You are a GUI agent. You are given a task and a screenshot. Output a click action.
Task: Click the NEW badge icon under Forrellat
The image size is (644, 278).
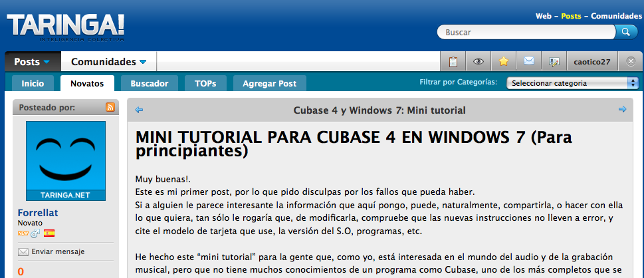[x=23, y=233]
